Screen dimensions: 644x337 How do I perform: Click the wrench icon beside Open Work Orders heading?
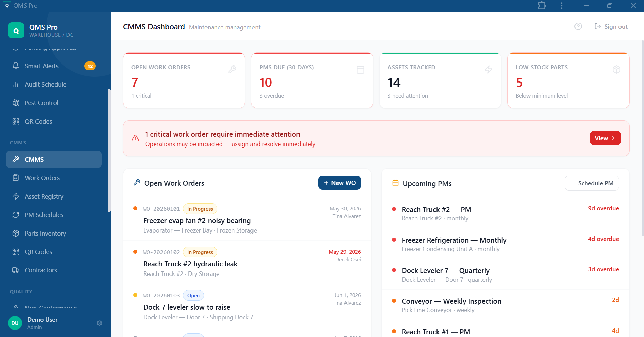pos(137,183)
